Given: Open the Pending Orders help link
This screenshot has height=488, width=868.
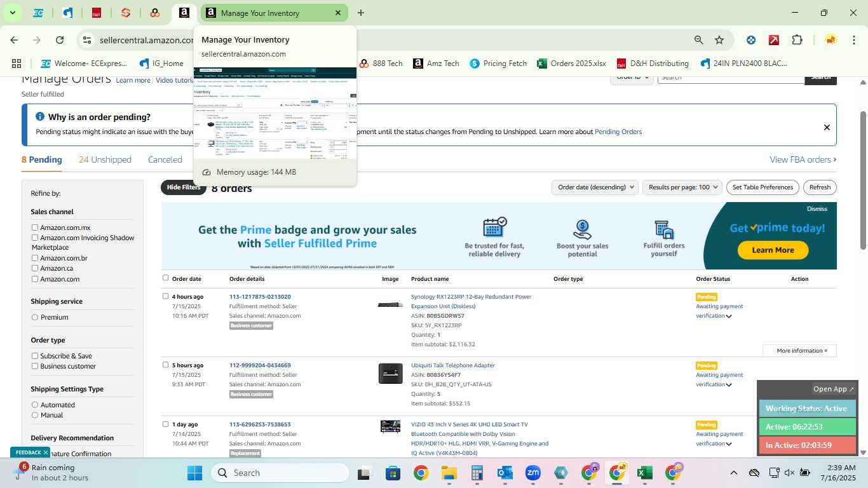Looking at the screenshot, I should [x=618, y=132].
